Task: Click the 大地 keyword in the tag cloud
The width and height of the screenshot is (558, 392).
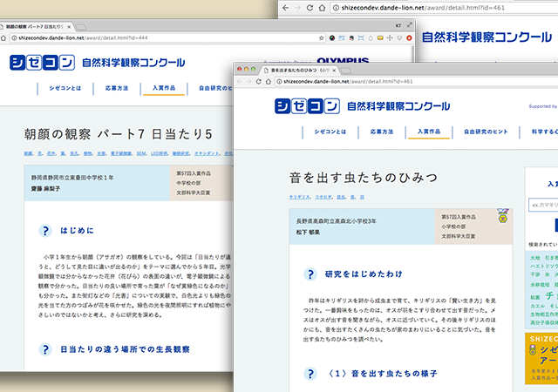Action: (534, 258)
